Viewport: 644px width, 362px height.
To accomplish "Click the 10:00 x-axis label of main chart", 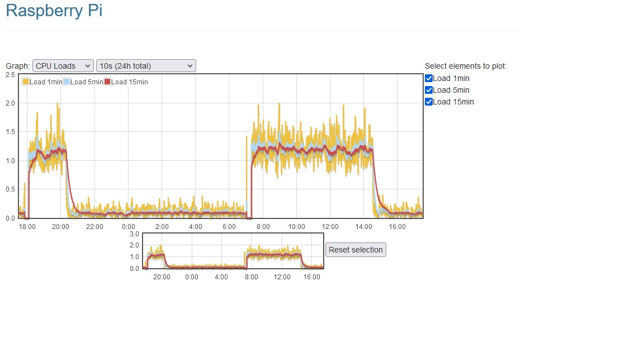I will coord(296,227).
